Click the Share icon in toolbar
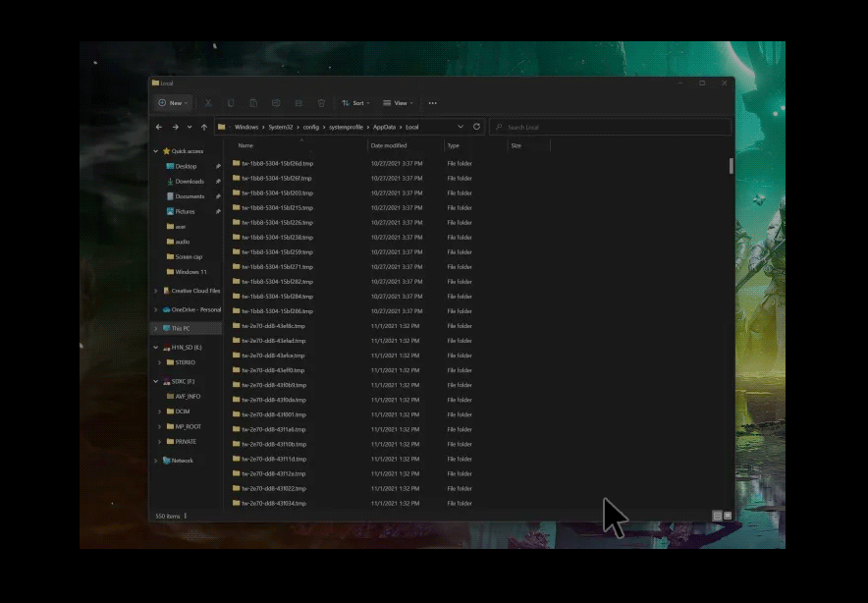This screenshot has width=868, height=603. [x=298, y=103]
